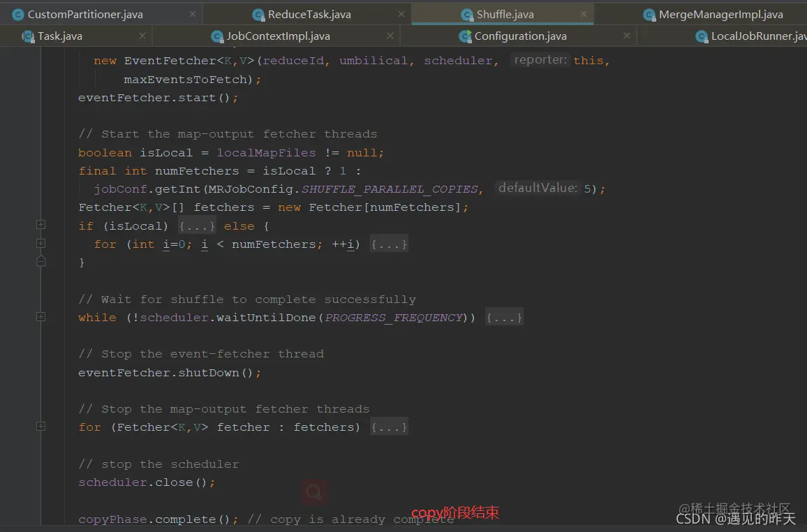Viewport: 807px width, 532px height.
Task: Click the SHUFFLE_PARALLEL_COPIES constant
Action: pyautogui.click(x=390, y=189)
